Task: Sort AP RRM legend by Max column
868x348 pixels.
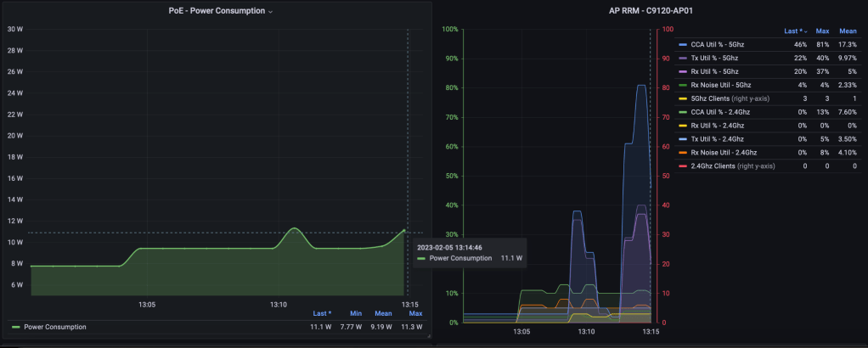Action: click(822, 31)
